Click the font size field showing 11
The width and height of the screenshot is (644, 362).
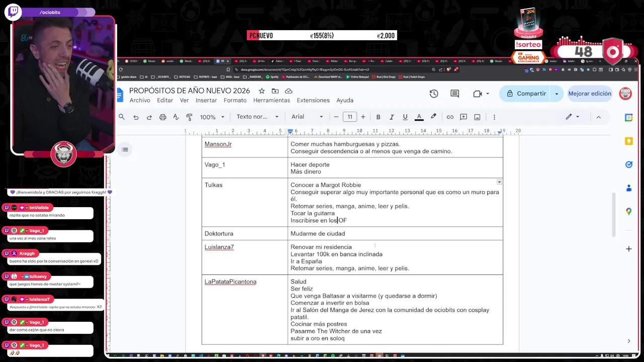pyautogui.click(x=350, y=117)
